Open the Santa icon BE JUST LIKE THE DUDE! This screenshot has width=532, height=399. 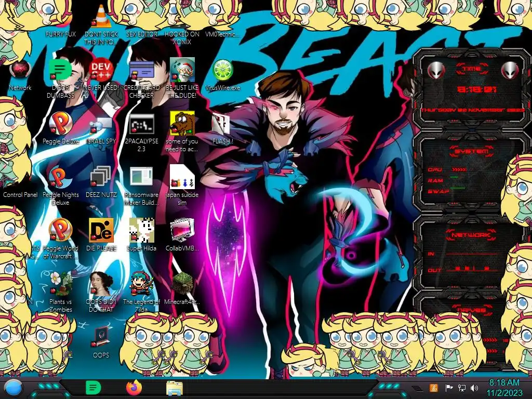[182, 70]
